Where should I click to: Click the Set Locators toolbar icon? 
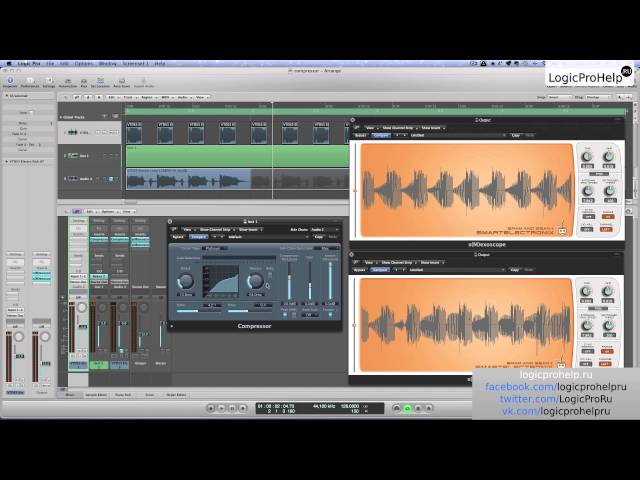100,81
